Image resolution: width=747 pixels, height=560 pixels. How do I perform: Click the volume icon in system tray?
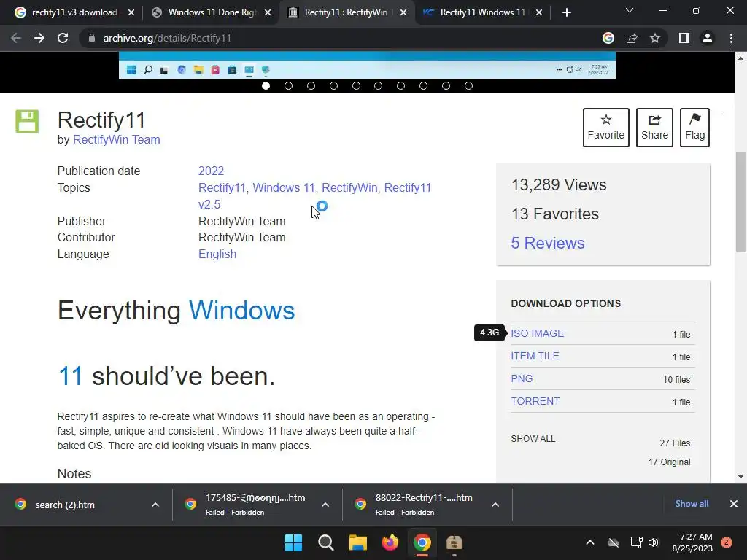[x=654, y=542]
